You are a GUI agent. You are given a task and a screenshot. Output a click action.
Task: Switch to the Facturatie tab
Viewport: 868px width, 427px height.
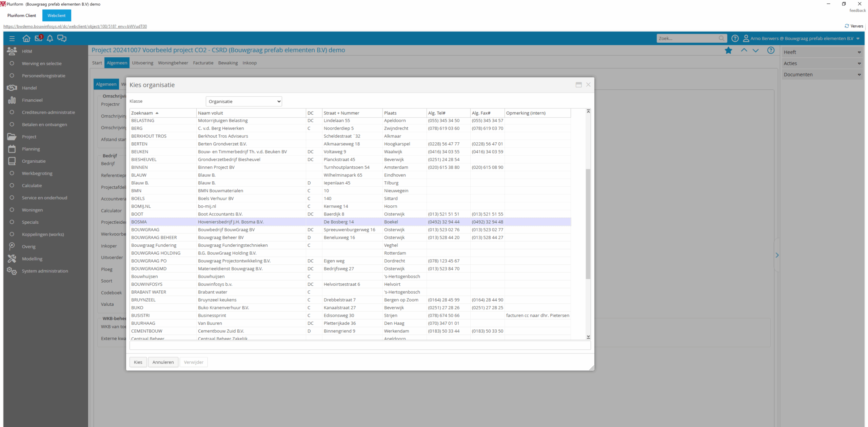(x=203, y=63)
